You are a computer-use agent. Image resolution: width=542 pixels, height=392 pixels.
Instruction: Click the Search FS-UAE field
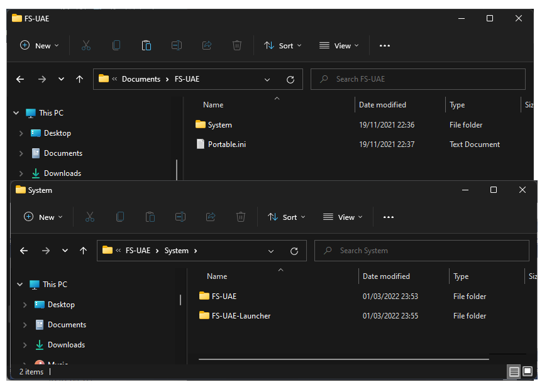[418, 79]
